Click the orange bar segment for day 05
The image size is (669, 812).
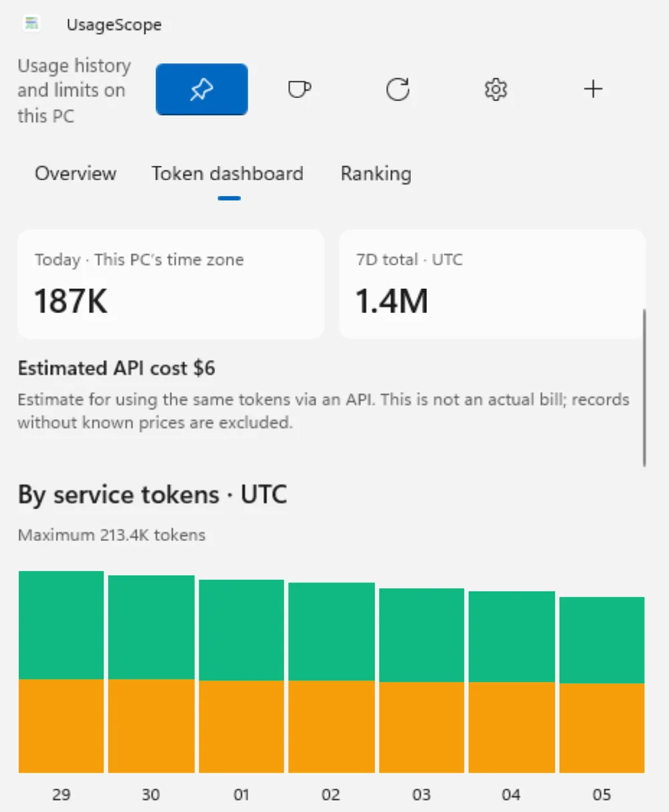[602, 728]
